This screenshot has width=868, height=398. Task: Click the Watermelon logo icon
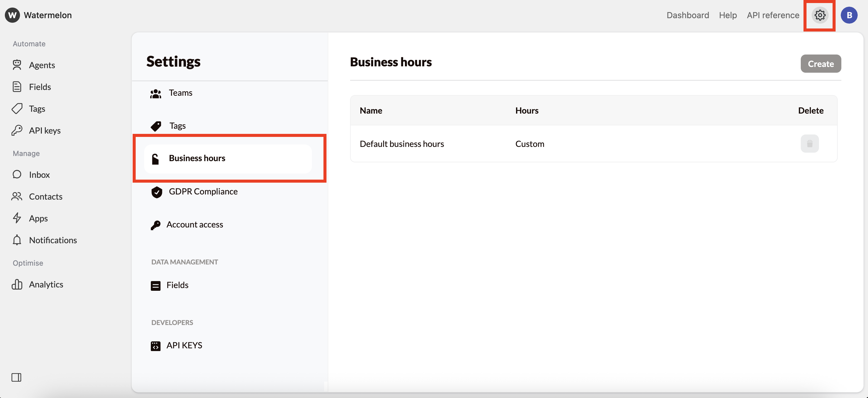[12, 15]
